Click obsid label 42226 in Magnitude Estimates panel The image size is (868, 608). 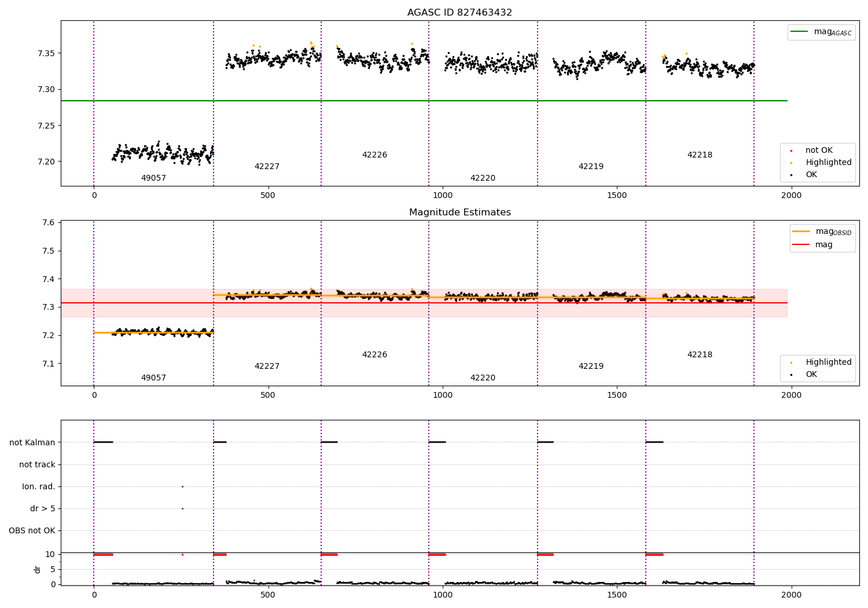[x=374, y=354]
